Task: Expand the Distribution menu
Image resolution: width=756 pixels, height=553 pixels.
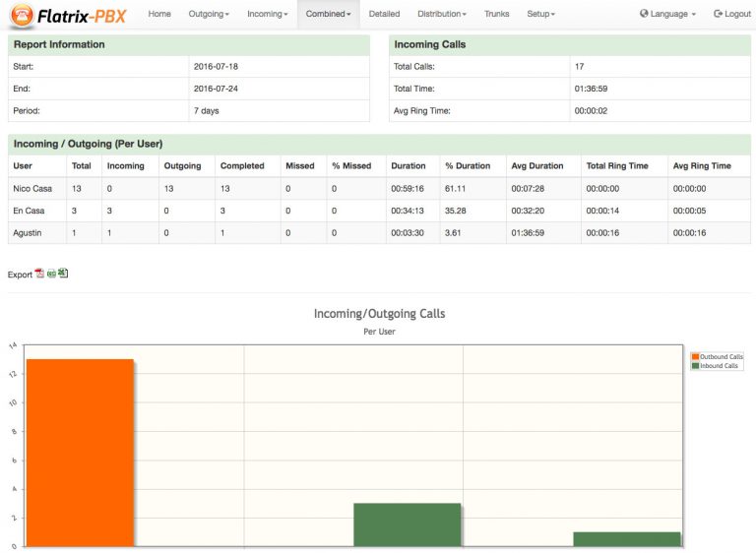Action: [441, 14]
